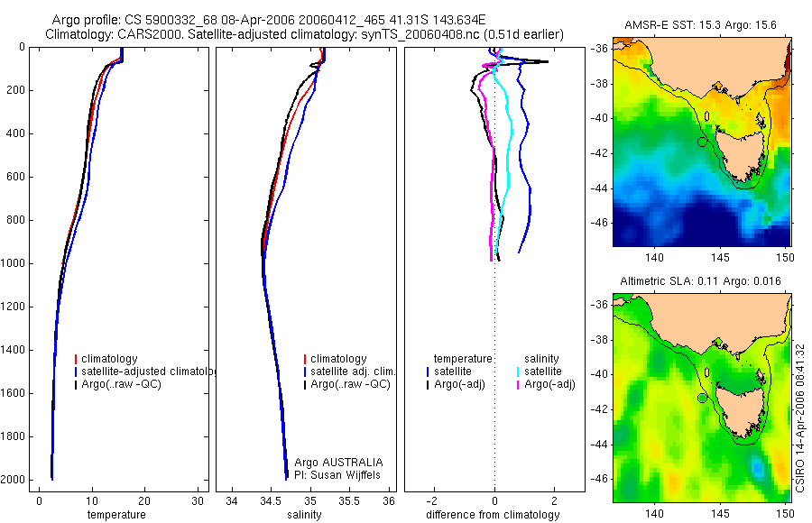Viewport: 812px width, 523px height.
Task: Click the float location circle on SLA map
Action: click(x=702, y=398)
